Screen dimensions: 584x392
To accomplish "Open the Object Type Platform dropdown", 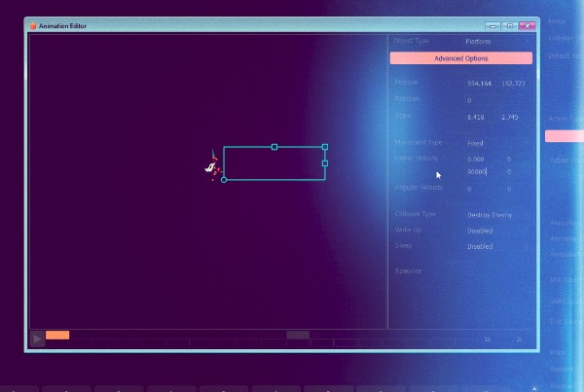I will coord(478,42).
